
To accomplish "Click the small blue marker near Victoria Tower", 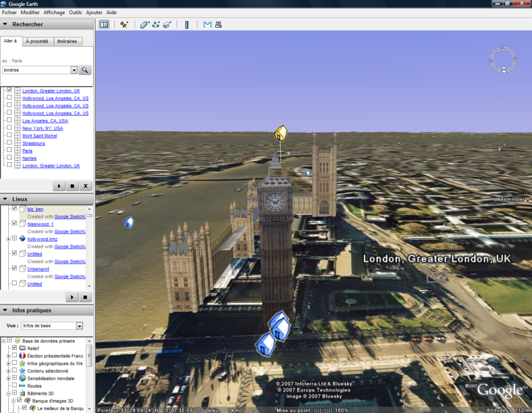I will tap(308, 174).
